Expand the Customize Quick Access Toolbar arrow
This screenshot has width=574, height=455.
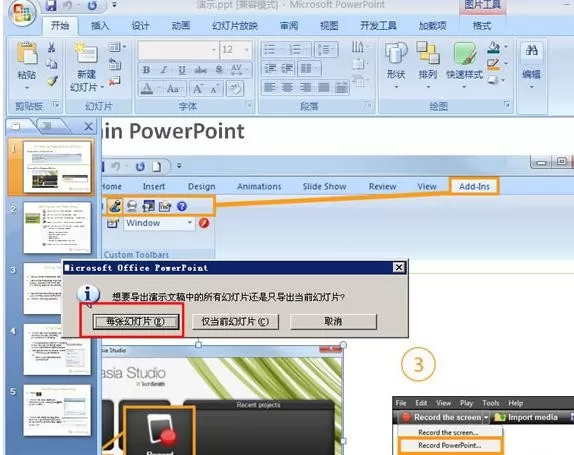[115, 5]
